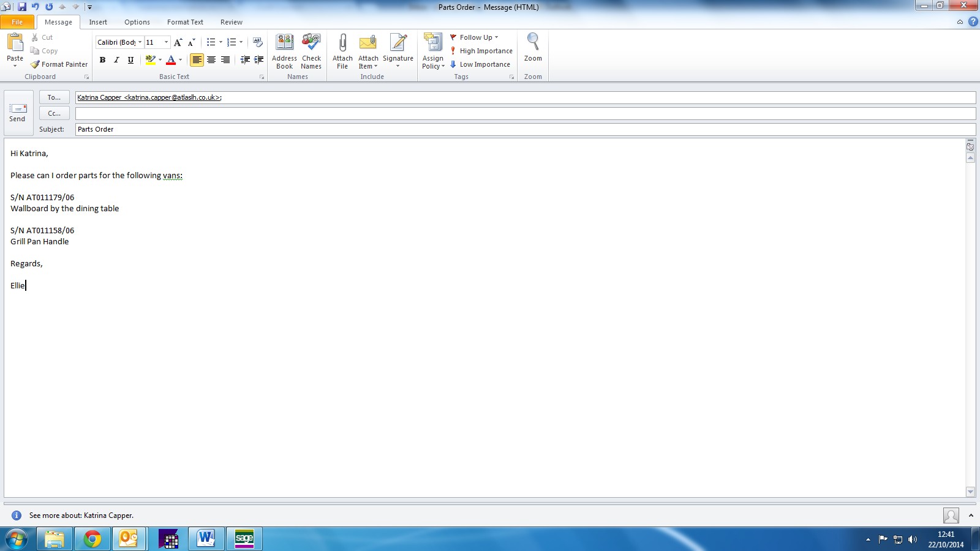This screenshot has height=551, width=980.
Task: Switch to the Insert tab
Action: click(x=98, y=22)
